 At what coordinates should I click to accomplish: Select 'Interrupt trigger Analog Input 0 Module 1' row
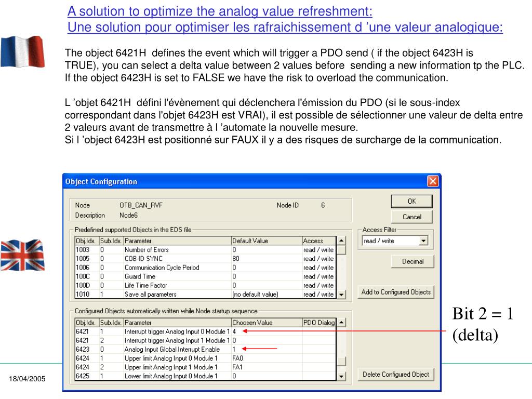click(x=205, y=331)
